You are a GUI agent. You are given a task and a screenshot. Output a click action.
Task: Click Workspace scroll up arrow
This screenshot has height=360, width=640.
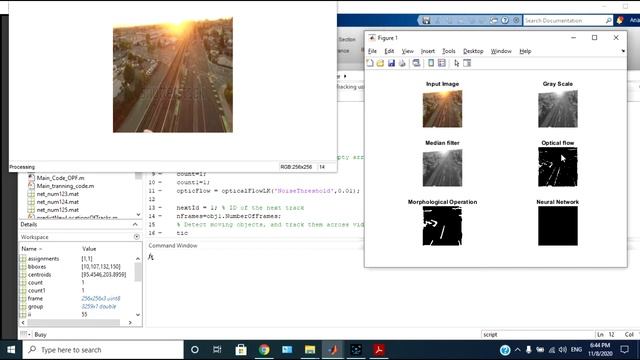[x=138, y=259]
